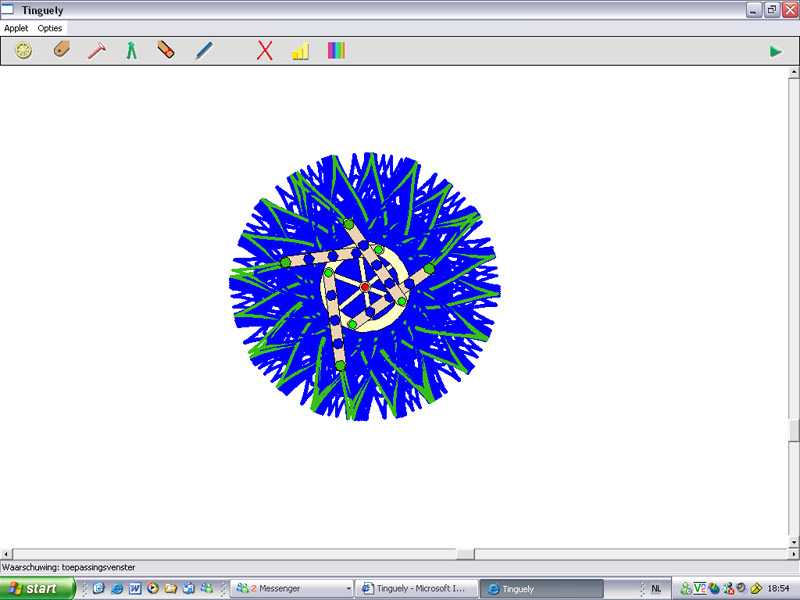Screen dimensions: 800x600
Task: Open the Applet menu
Action: click(x=16, y=28)
